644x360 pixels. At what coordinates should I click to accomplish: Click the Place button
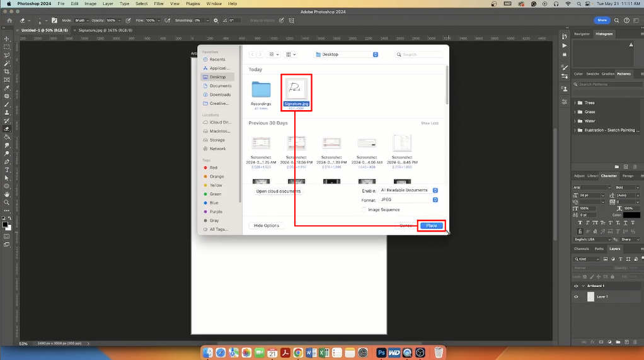431,225
